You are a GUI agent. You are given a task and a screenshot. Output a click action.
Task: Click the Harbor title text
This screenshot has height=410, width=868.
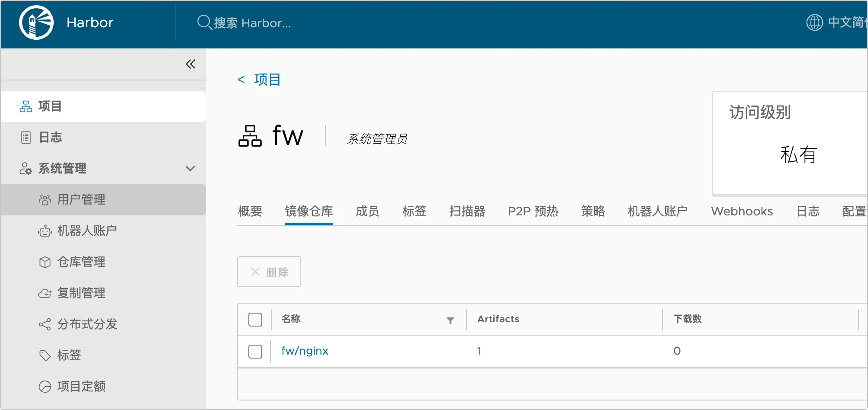pos(90,22)
